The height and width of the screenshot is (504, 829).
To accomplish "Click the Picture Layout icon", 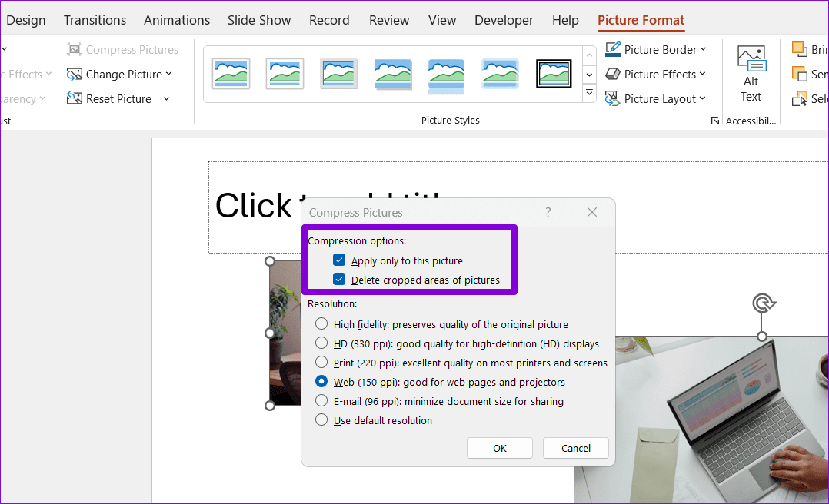I will click(x=613, y=99).
